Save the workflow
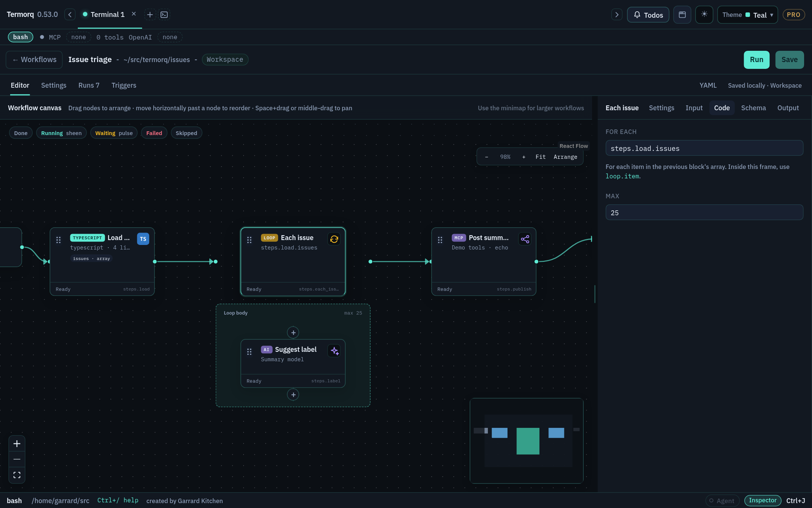 click(789, 60)
